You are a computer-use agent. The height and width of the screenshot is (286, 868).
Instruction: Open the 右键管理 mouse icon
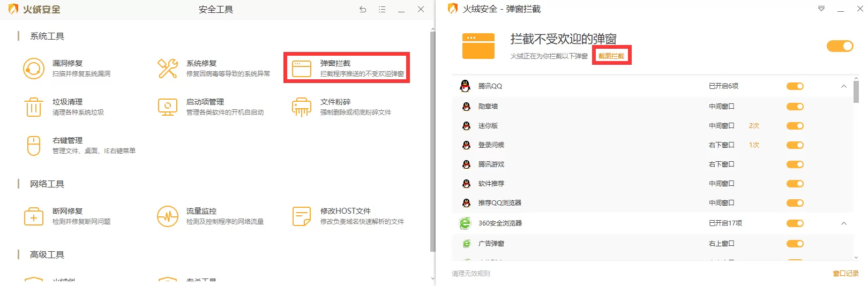pos(34,146)
